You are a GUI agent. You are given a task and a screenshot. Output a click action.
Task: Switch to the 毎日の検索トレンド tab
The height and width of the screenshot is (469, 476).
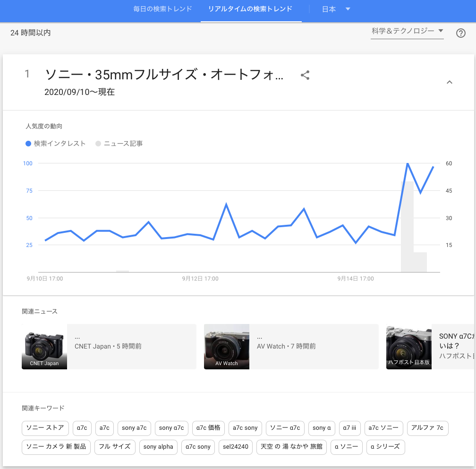coord(163,9)
